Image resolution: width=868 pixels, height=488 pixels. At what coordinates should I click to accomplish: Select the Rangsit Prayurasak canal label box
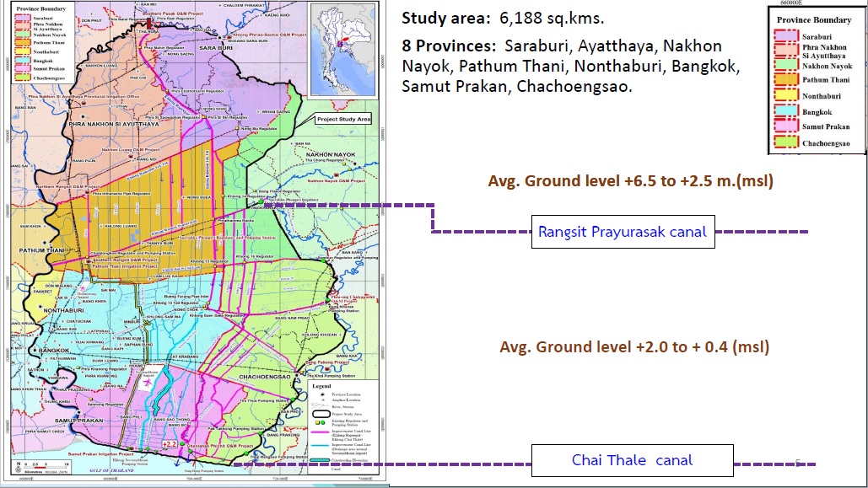623,231
